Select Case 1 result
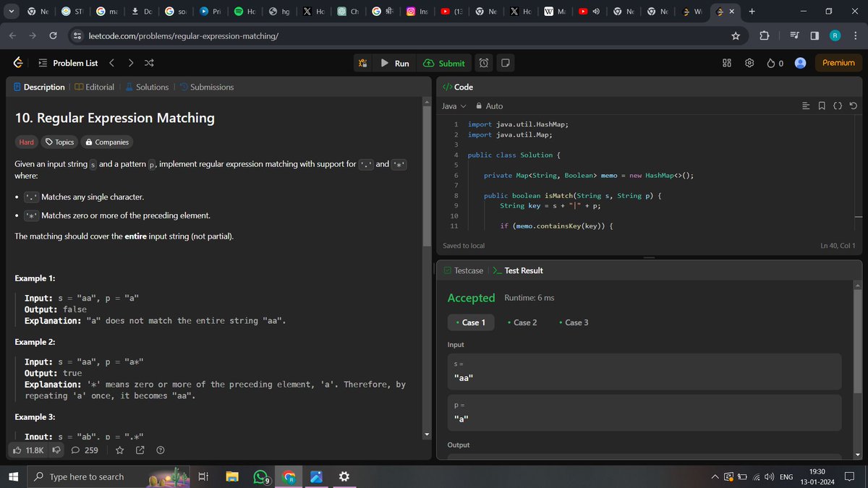The image size is (868, 488). point(471,322)
